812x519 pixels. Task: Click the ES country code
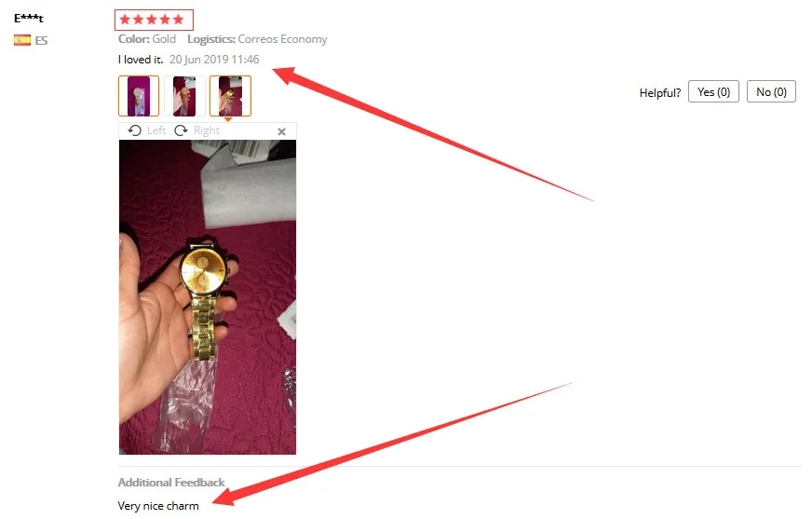click(x=41, y=40)
